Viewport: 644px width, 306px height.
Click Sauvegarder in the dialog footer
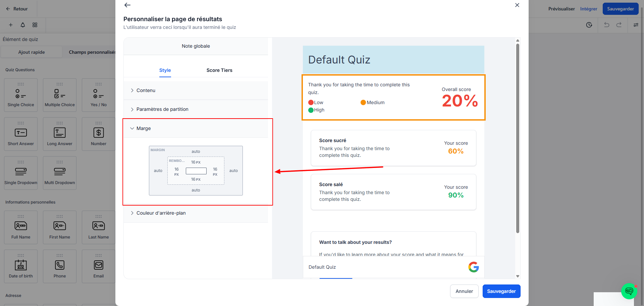[x=501, y=291]
